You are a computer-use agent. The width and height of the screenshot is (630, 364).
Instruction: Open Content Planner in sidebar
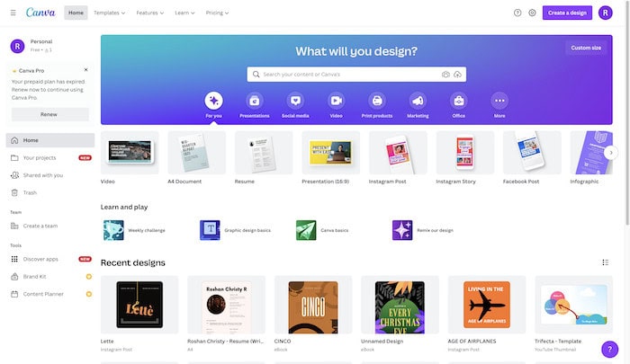point(50,294)
